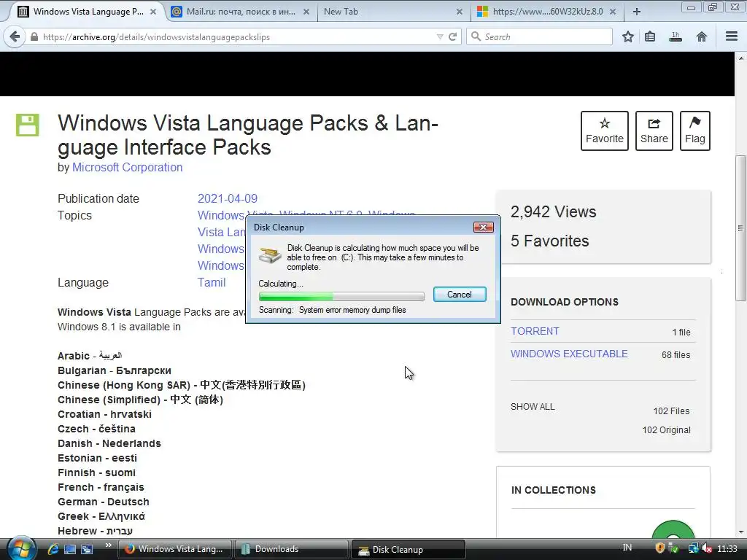Viewport: 747px width, 560px height.
Task: Open a new tab with plus button
Action: 636,12
